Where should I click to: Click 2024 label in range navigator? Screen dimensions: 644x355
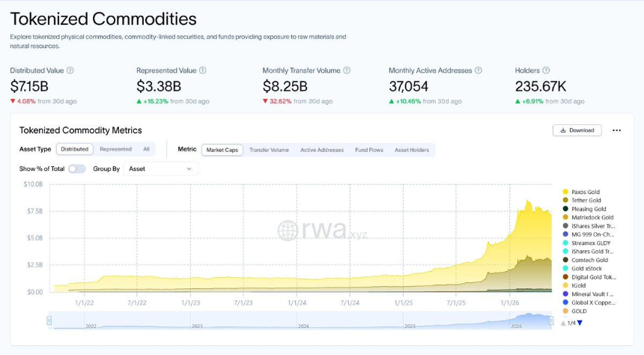pyautogui.click(x=303, y=327)
